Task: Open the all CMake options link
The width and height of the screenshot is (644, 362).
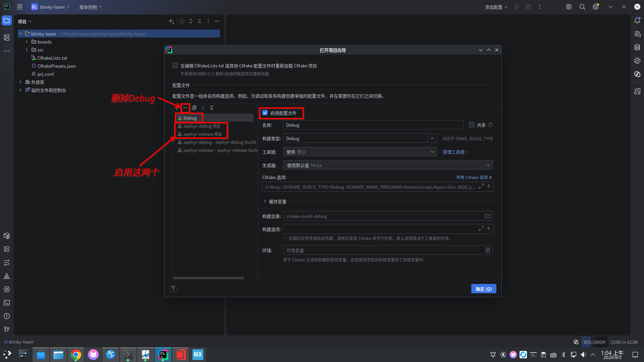Action: (474, 178)
